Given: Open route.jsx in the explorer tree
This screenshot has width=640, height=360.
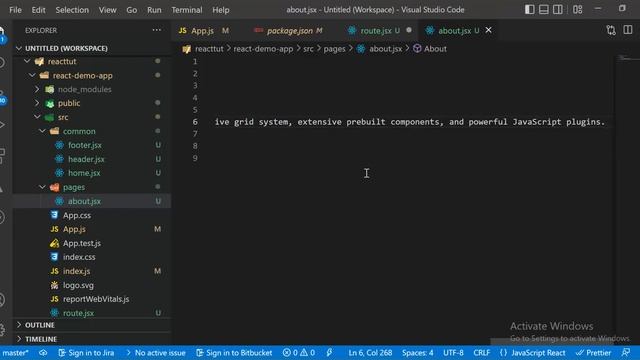Looking at the screenshot, I should tap(78, 313).
